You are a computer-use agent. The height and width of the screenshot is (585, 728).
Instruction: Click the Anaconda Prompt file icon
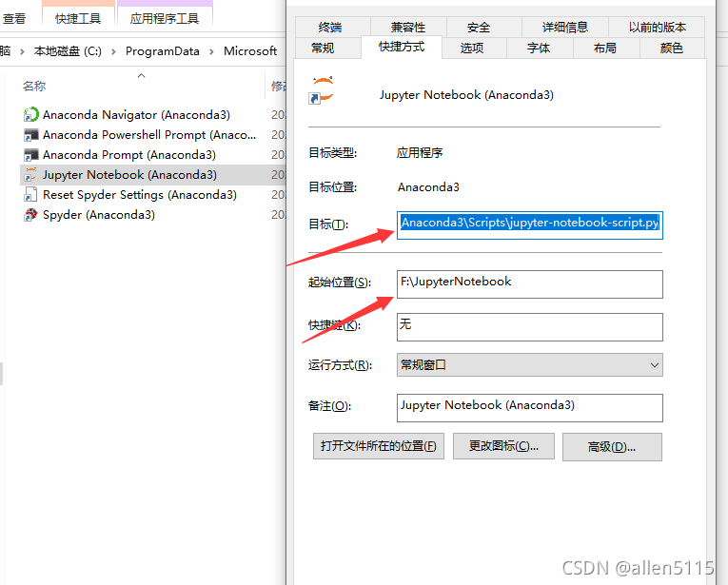(x=30, y=155)
